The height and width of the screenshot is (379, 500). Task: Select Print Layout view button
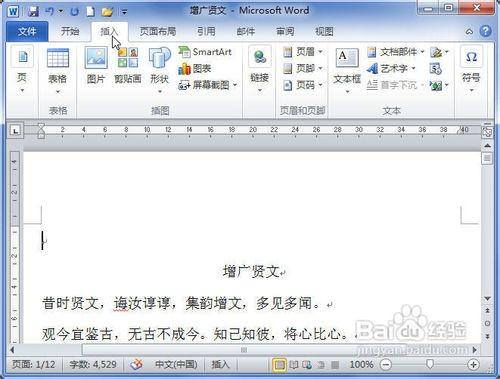click(x=280, y=365)
